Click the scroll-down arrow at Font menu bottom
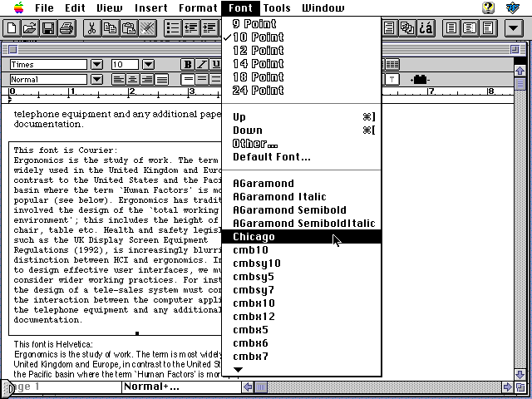532x399 pixels. (x=239, y=369)
